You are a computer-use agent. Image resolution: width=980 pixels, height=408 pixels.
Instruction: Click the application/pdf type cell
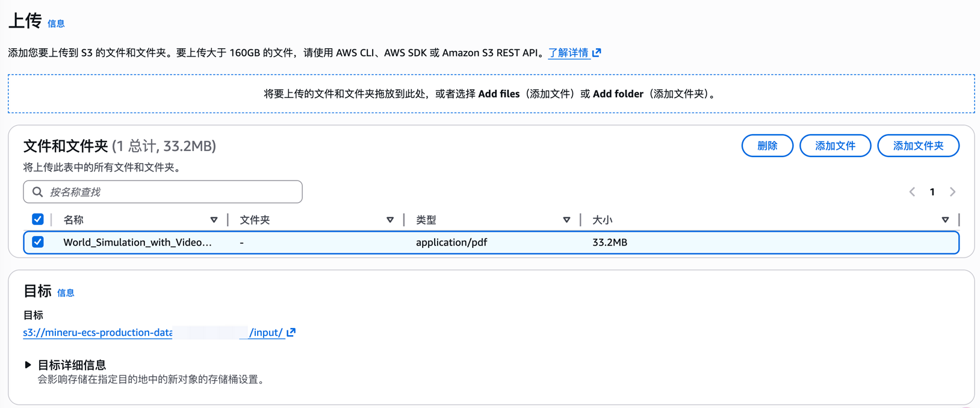pyautogui.click(x=451, y=243)
